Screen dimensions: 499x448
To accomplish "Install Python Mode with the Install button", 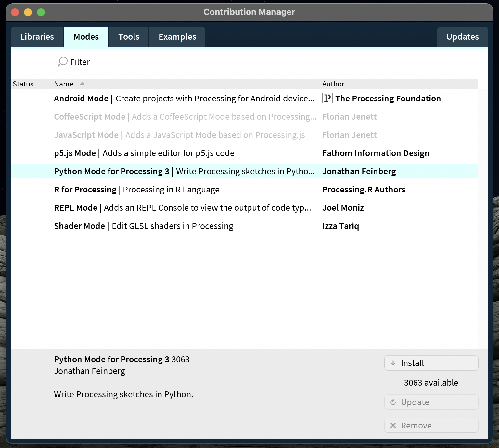I will tap(431, 363).
